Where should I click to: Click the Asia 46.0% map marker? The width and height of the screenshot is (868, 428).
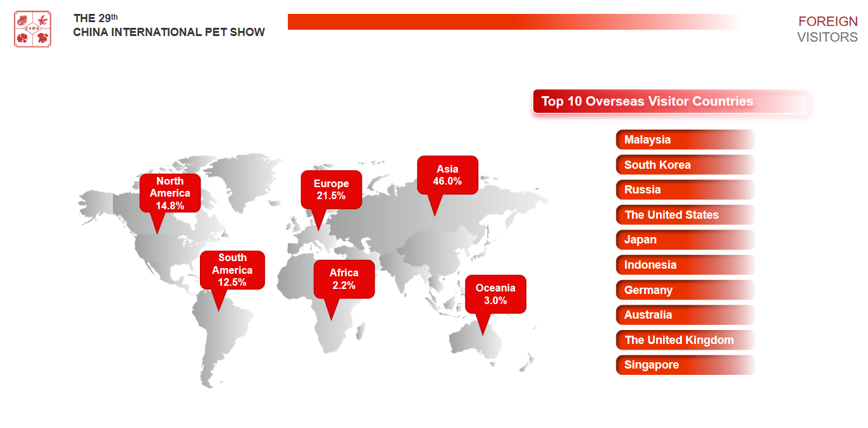tap(447, 175)
